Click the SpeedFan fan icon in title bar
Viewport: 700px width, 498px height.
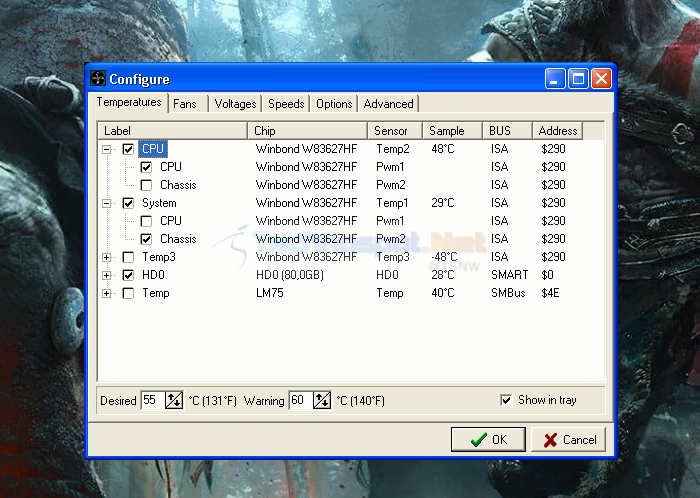98,78
